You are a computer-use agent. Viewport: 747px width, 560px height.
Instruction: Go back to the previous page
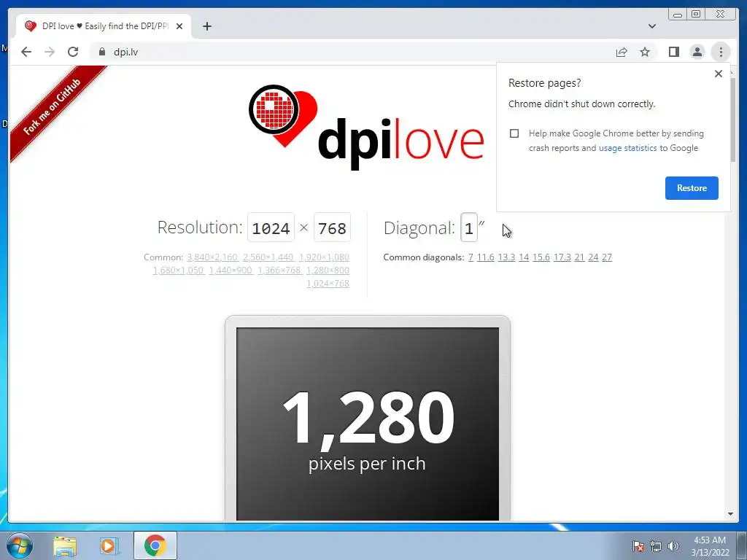(x=26, y=52)
